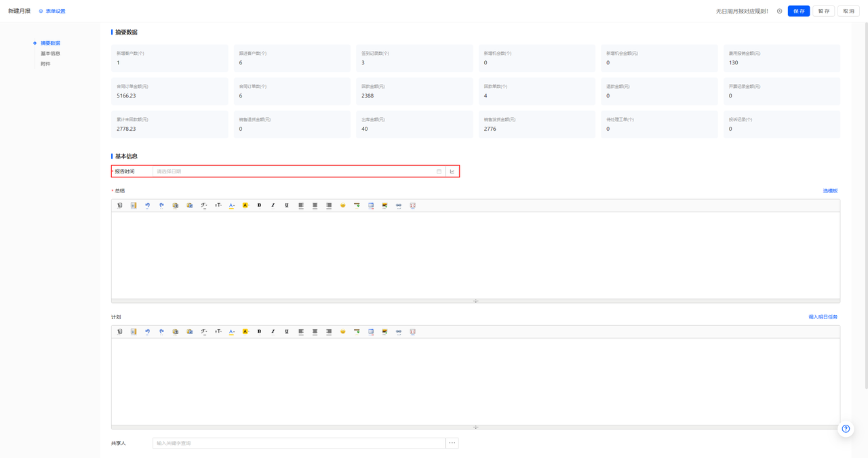Click the chart icon beside 报告时间

452,171
